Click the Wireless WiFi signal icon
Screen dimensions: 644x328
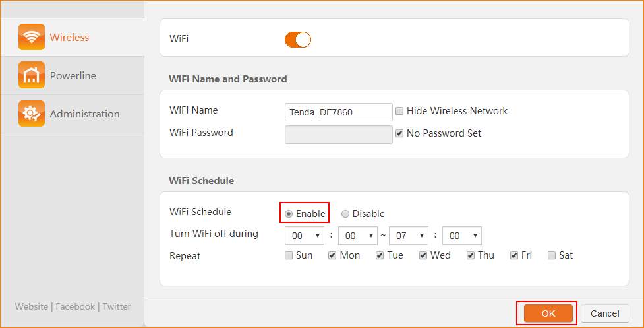click(32, 38)
